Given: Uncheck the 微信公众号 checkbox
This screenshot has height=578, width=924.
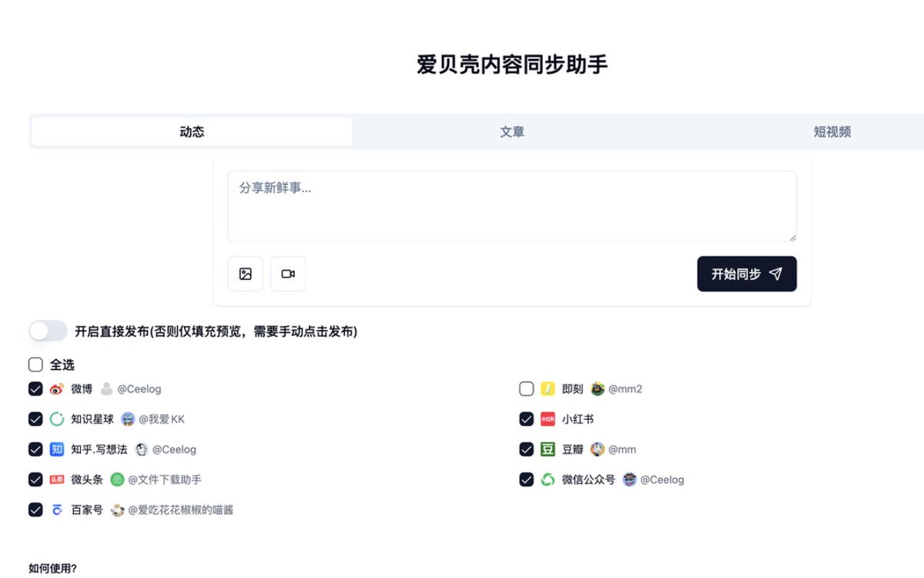Looking at the screenshot, I should 527,479.
